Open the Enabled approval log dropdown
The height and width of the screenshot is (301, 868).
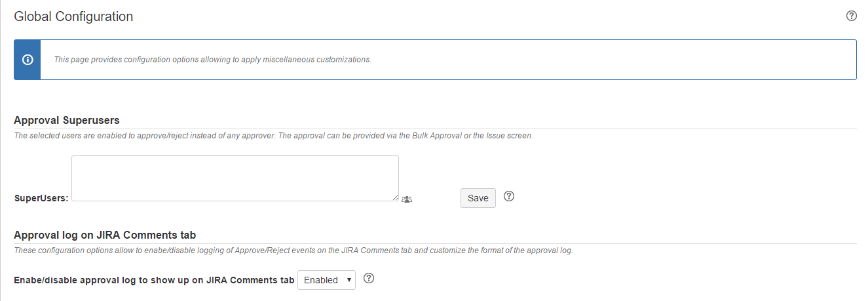click(326, 280)
